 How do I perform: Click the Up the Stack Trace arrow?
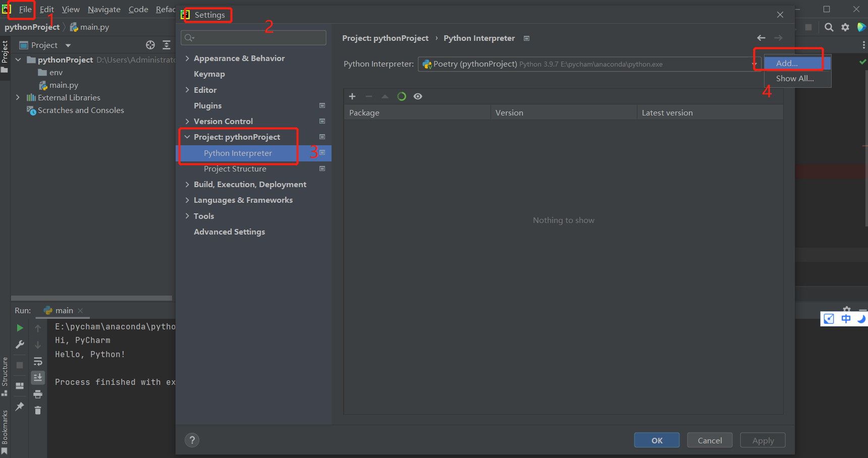38,328
